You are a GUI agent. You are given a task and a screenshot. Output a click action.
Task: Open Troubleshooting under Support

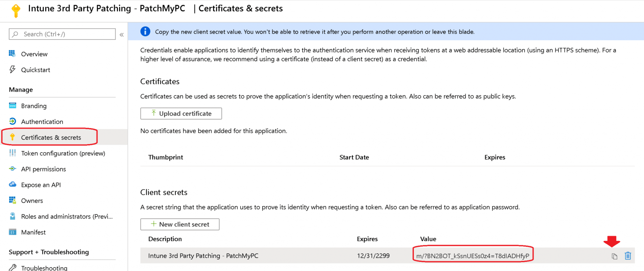tap(44, 268)
